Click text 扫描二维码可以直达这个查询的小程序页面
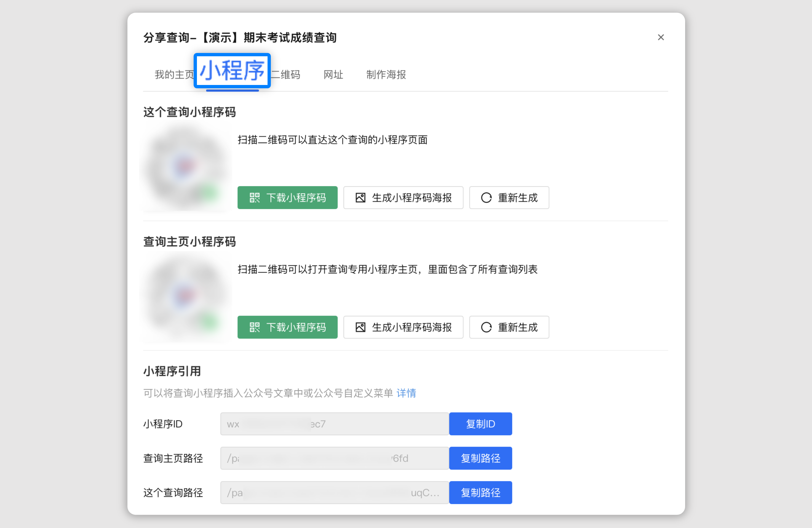Viewport: 812px width, 528px height. click(x=333, y=140)
